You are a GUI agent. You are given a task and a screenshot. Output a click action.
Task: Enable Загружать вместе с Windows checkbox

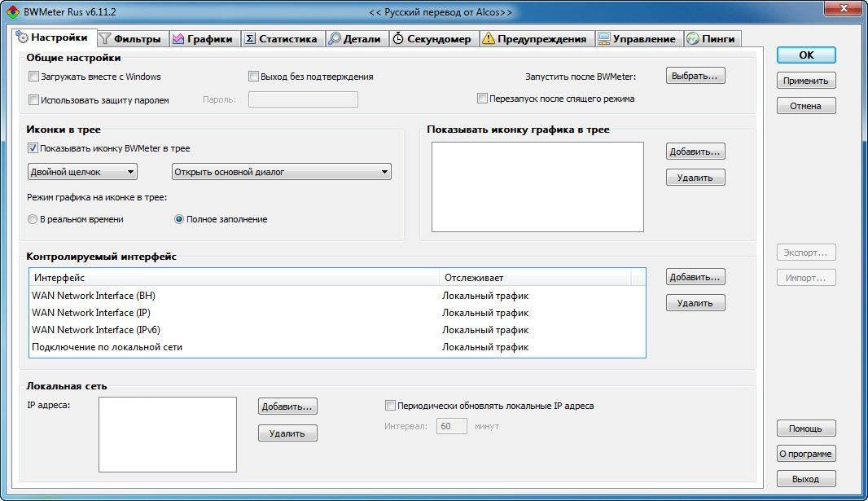point(33,77)
